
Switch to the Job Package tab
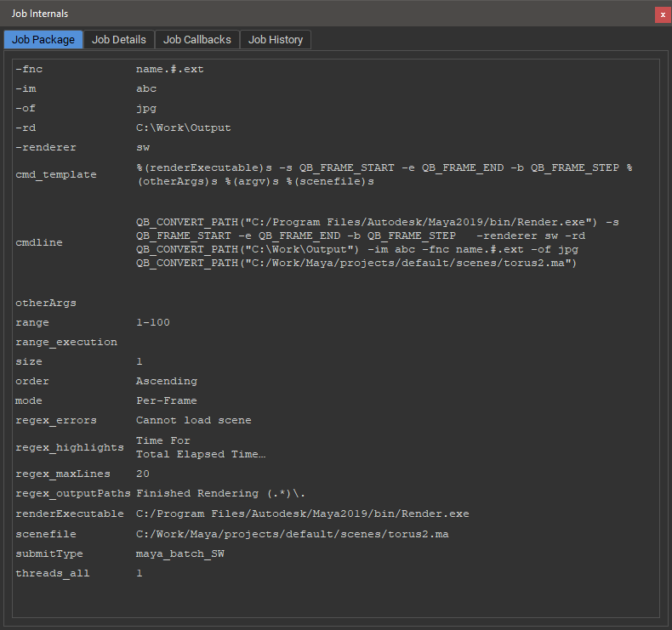[43, 39]
